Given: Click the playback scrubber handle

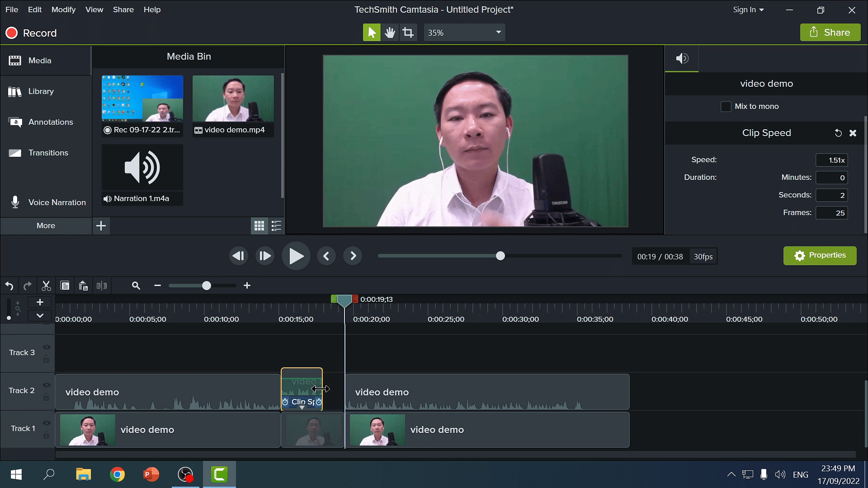Looking at the screenshot, I should 500,256.
